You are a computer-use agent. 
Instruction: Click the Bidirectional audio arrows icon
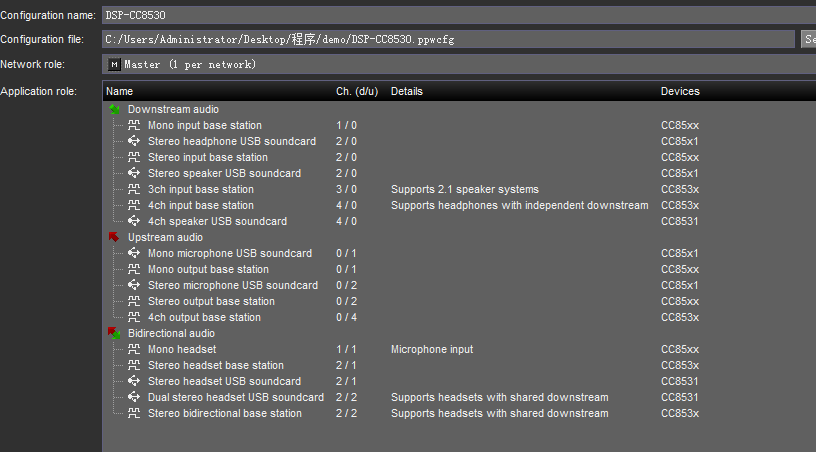point(114,333)
